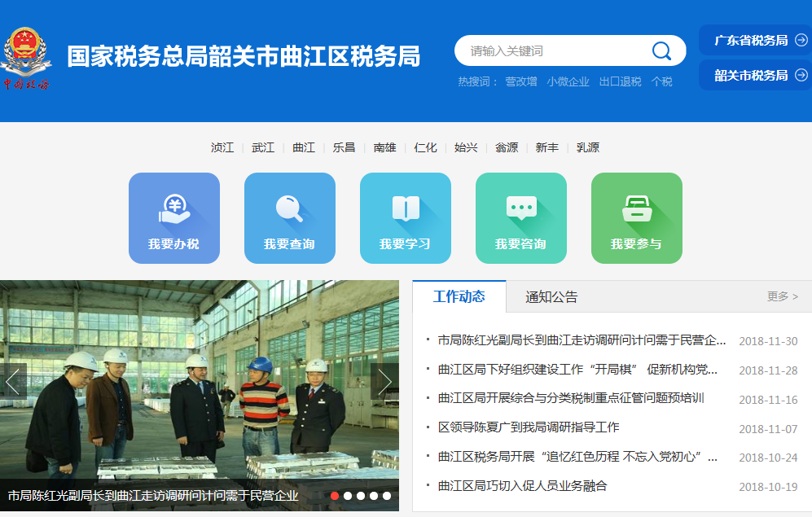Viewport: 812px width, 517px height.
Task: Open the 我要查询 query icon
Action: [289, 217]
